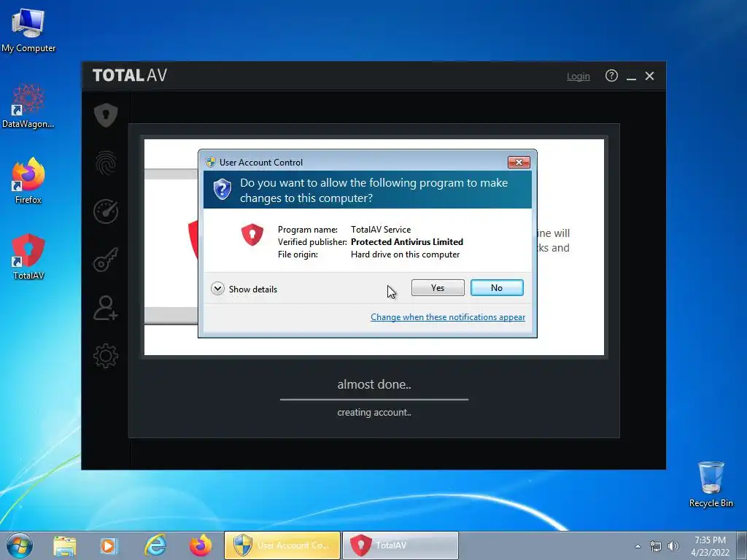Open Windows Explorer from the taskbar
The image size is (747, 560).
pos(64,545)
